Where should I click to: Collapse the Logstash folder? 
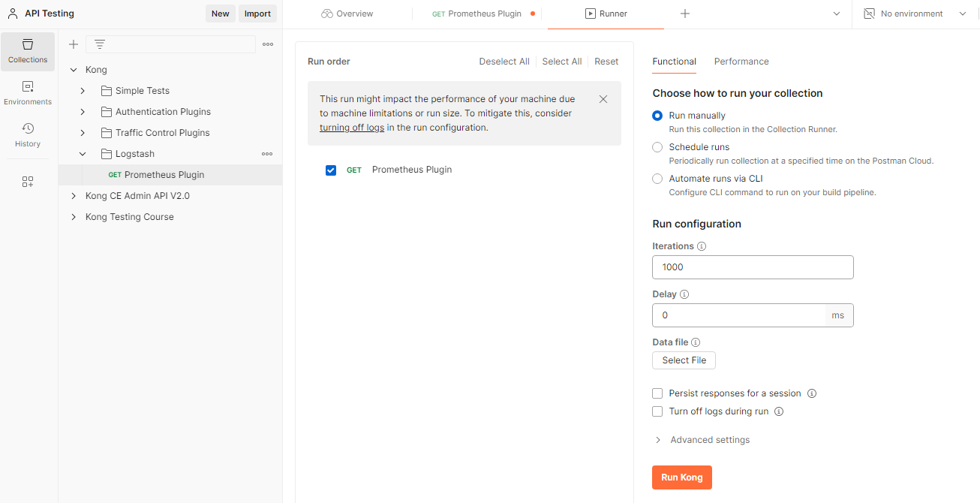[x=83, y=154]
